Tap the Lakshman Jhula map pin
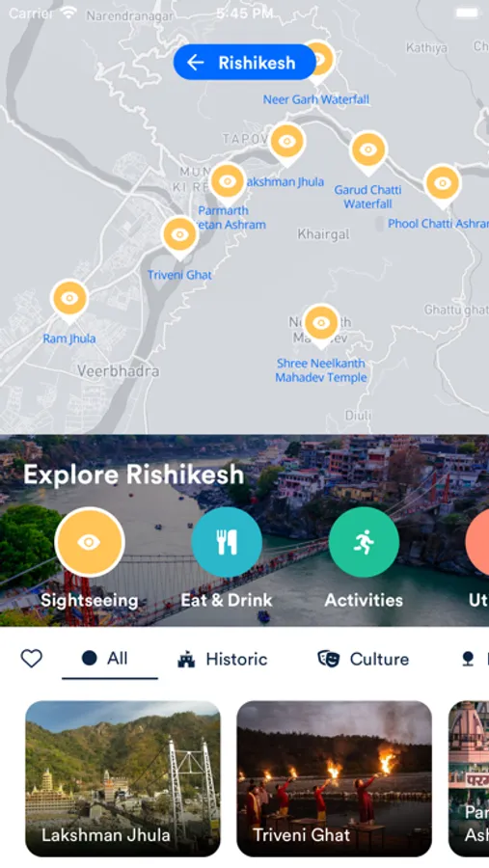 pos(286,143)
